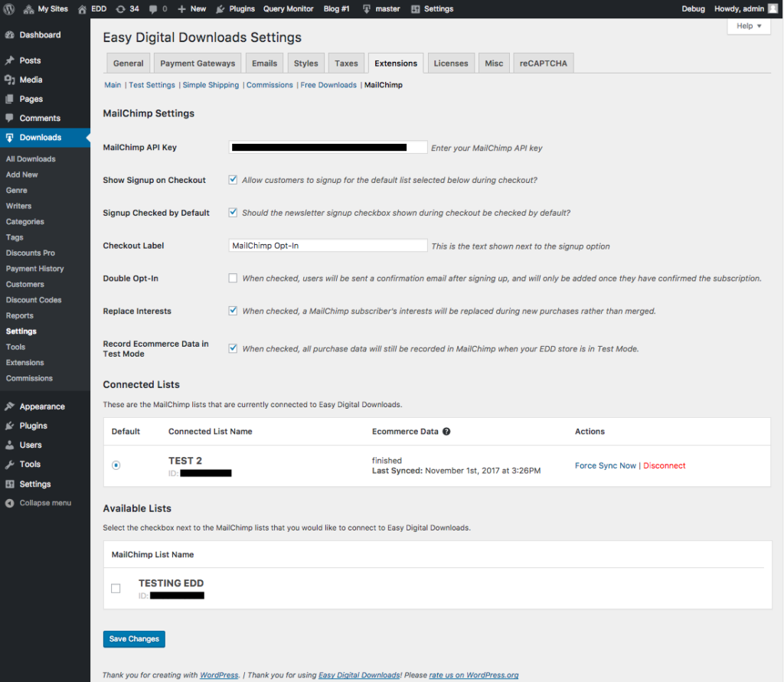Click the master admin bar item

(381, 9)
